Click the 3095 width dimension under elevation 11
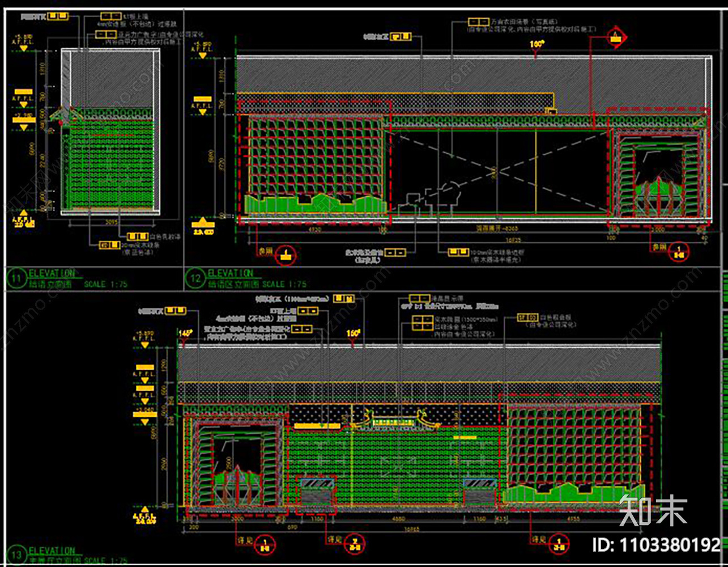Screen dimensions: 728x567 click(x=110, y=223)
